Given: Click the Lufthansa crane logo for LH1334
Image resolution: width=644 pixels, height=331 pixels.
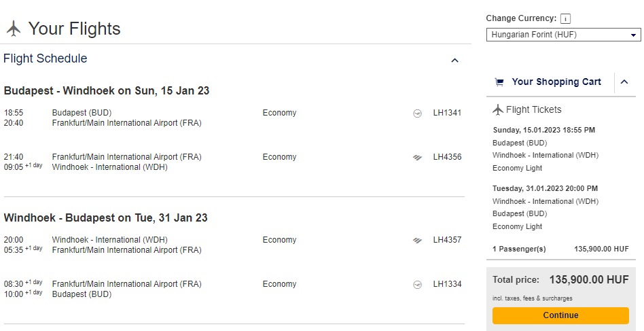Looking at the screenshot, I should click(x=417, y=285).
